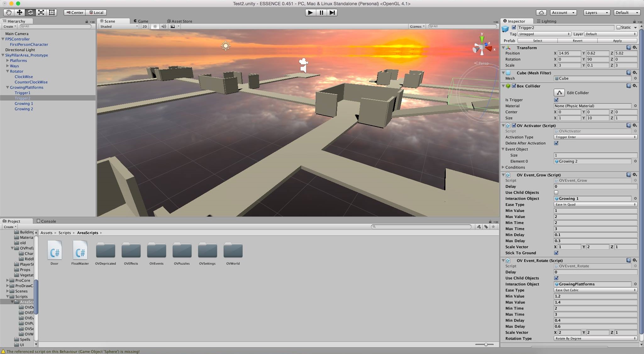Toggle 2D scene view mode
Viewport: 644px width, 354px height.
145,26
